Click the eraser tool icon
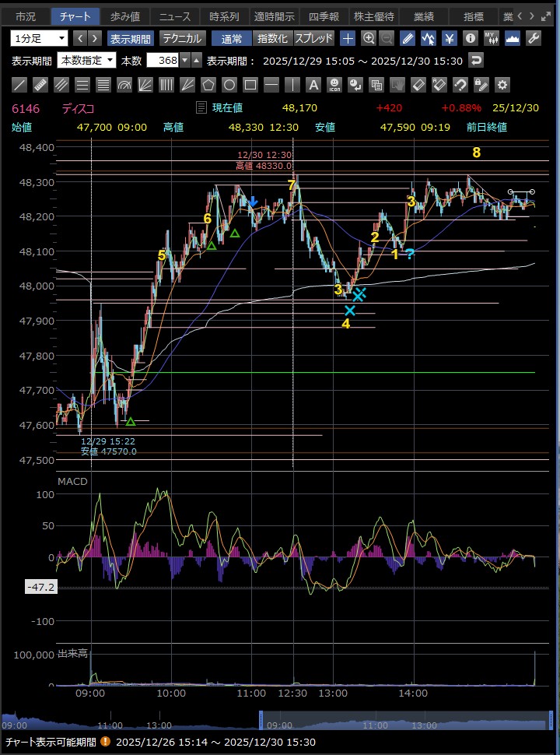560x755 pixels. pyautogui.click(x=418, y=85)
